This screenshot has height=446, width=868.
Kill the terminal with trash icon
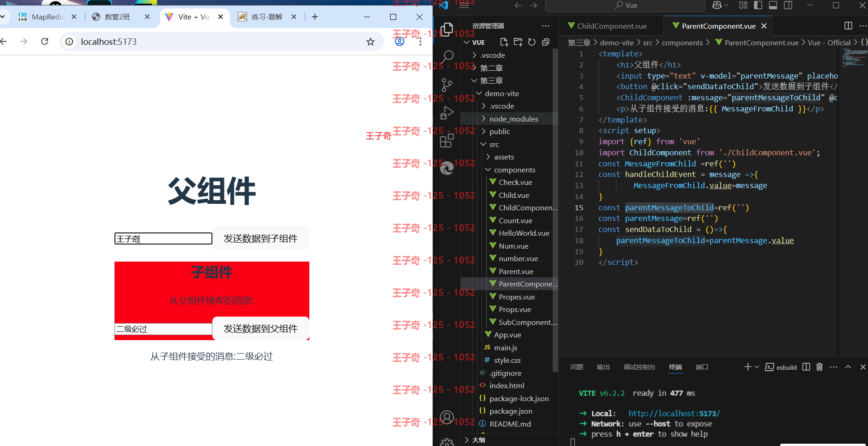point(820,367)
